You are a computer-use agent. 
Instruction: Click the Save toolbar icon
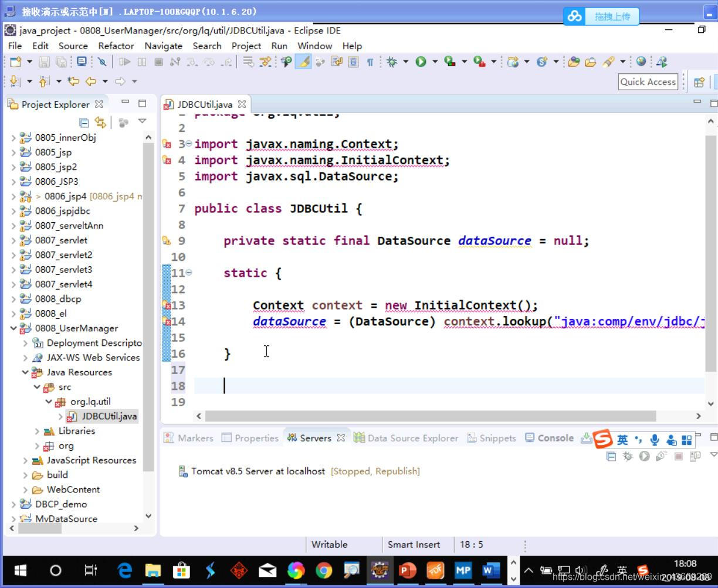click(x=44, y=62)
